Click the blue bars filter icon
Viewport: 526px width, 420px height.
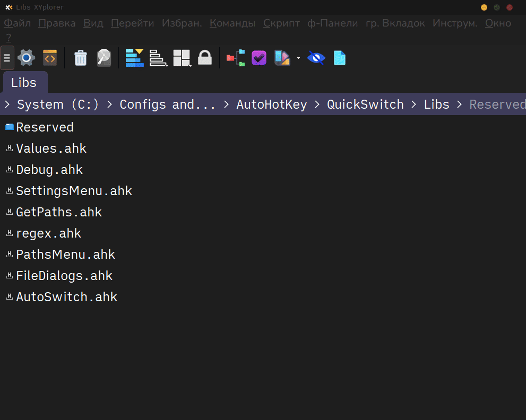tap(134, 58)
